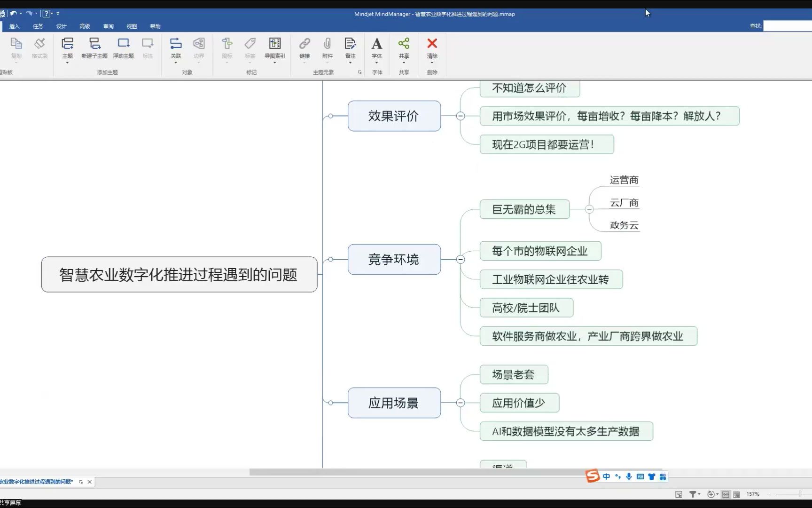
Task: Move the zoom slider handle in status bar
Action: click(x=800, y=494)
